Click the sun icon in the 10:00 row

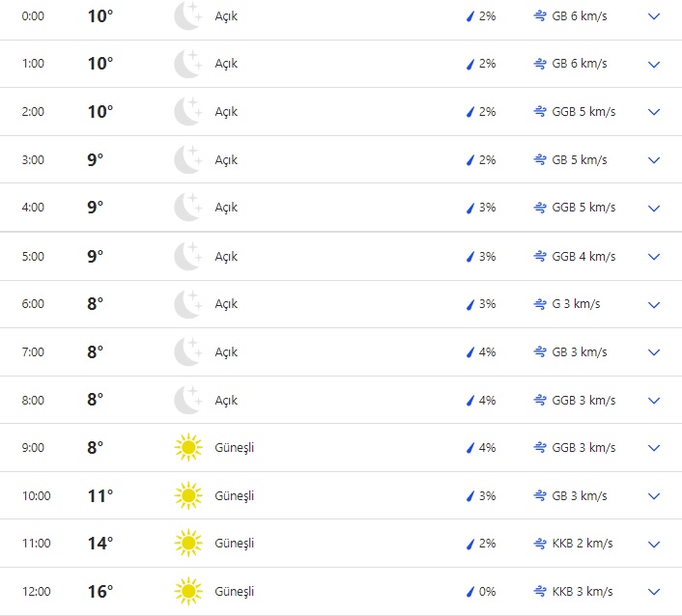pyautogui.click(x=187, y=495)
